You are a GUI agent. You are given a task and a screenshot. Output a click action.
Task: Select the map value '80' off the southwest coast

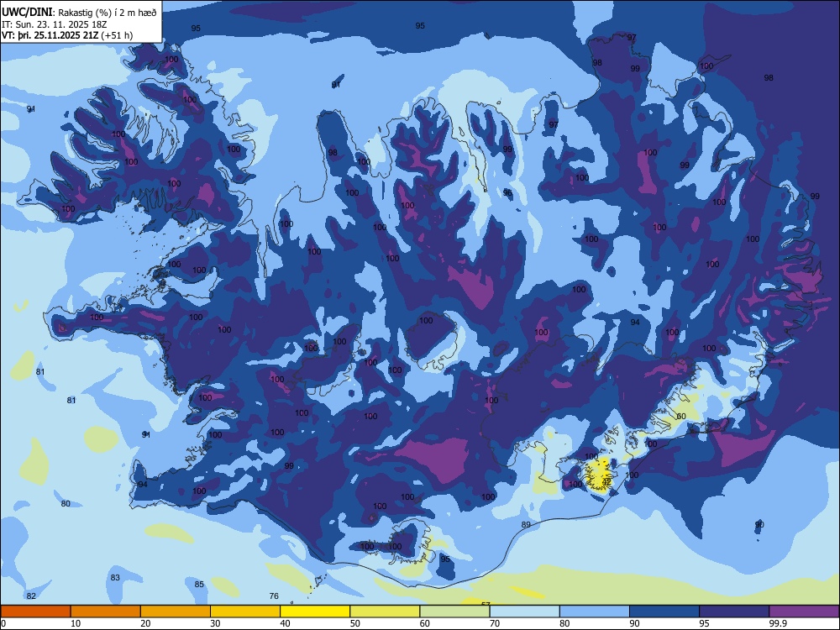(x=66, y=503)
